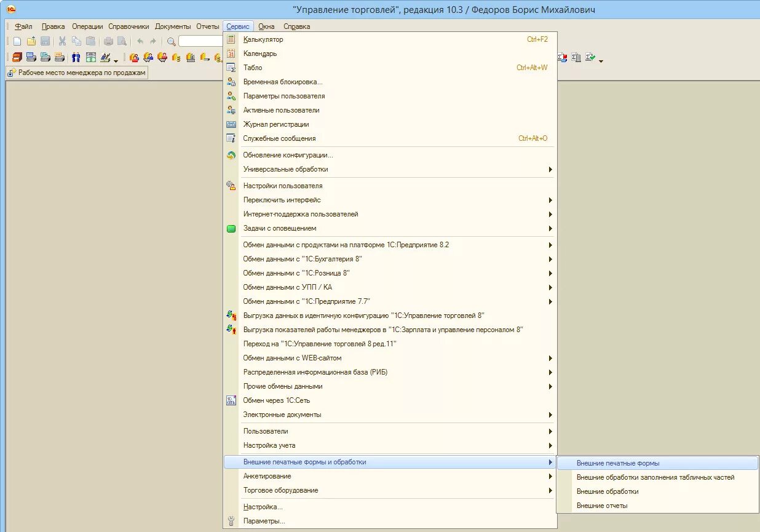Click the magnifier search icon in toolbar
Image resolution: width=760 pixels, height=532 pixels.
click(172, 41)
